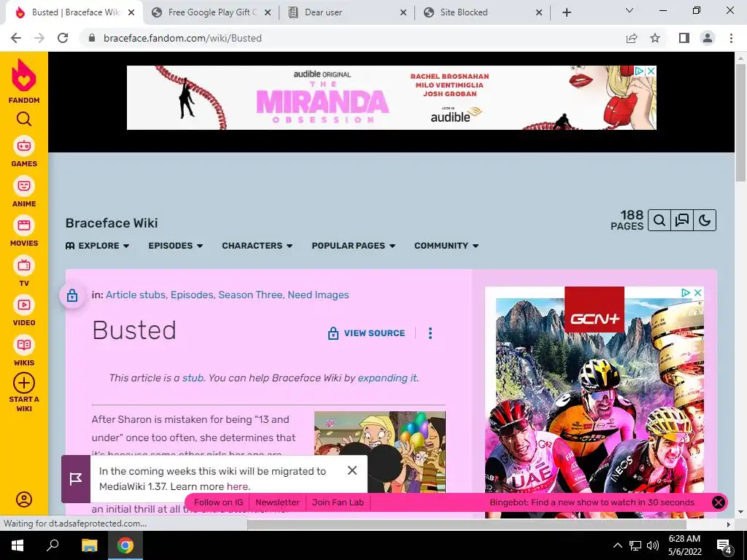This screenshot has height=560, width=747.
Task: Open the Episodes category link
Action: [x=192, y=295]
